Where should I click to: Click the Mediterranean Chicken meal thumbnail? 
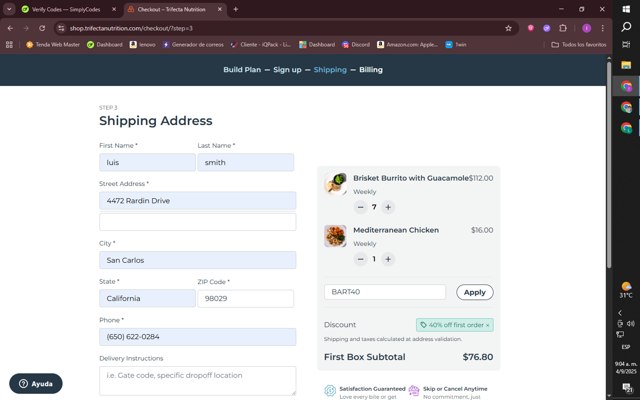336,236
